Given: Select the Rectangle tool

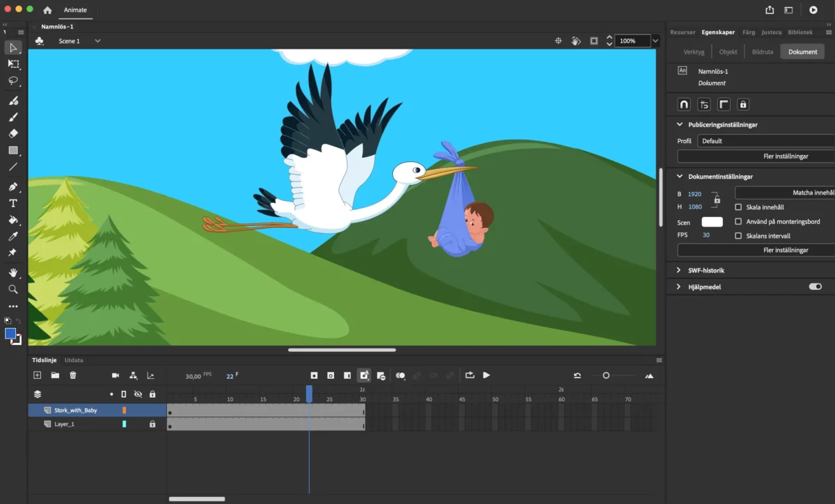Looking at the screenshot, I should [x=13, y=150].
